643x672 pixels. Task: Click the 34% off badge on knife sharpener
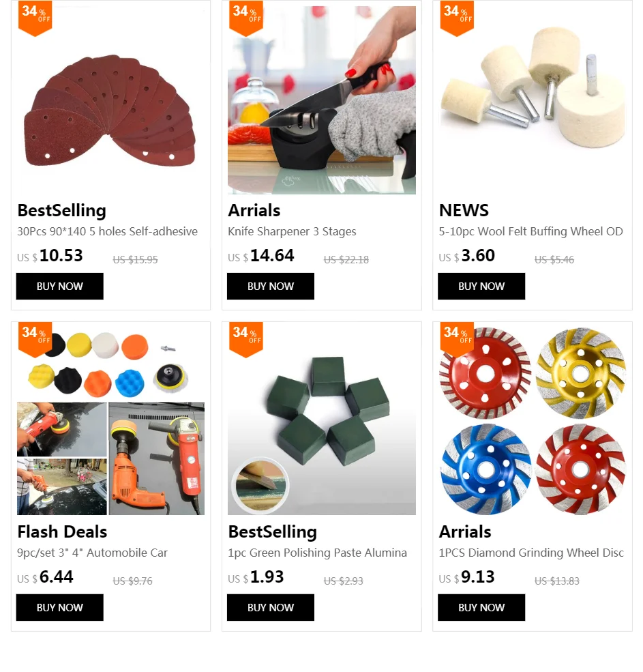[x=246, y=18]
